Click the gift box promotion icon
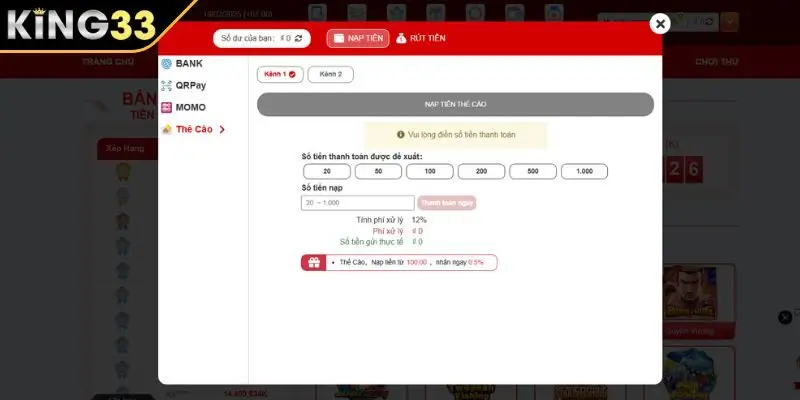800x400 pixels. tap(313, 262)
